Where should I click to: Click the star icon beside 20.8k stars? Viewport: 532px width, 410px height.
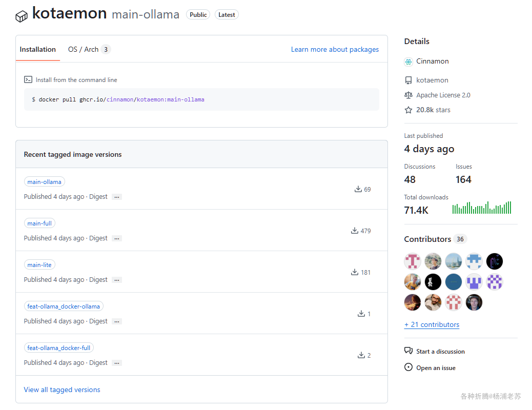[x=408, y=110]
